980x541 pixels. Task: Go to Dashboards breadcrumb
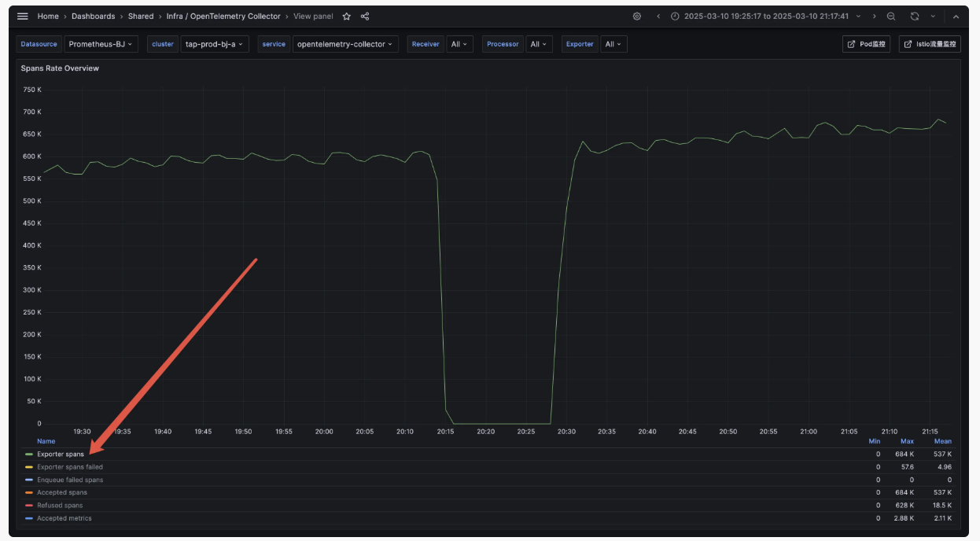tap(93, 17)
